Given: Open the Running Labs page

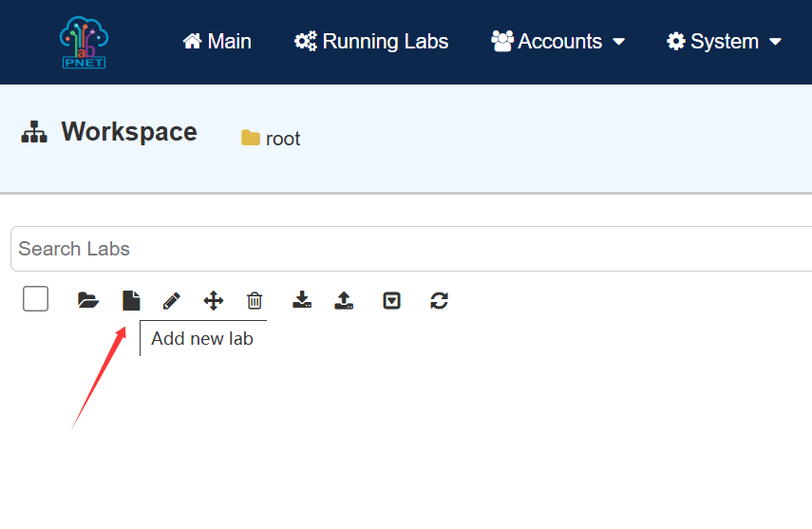Looking at the screenshot, I should pos(371,42).
